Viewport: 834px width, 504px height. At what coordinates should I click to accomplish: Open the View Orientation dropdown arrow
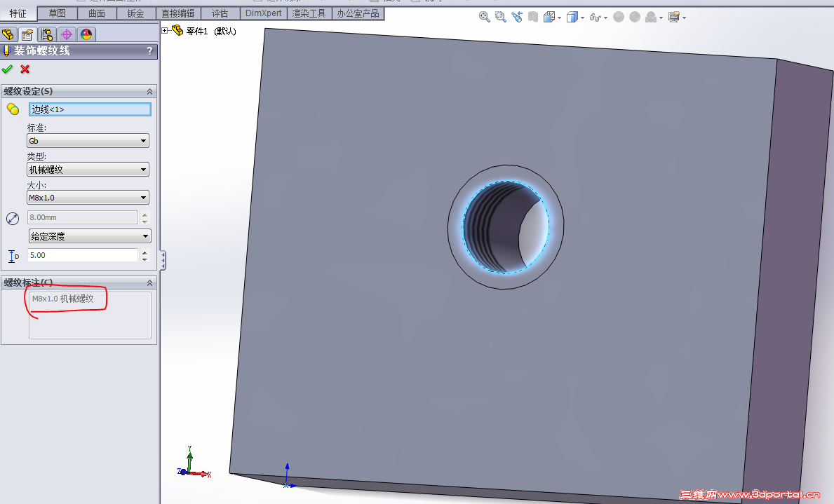[559, 18]
